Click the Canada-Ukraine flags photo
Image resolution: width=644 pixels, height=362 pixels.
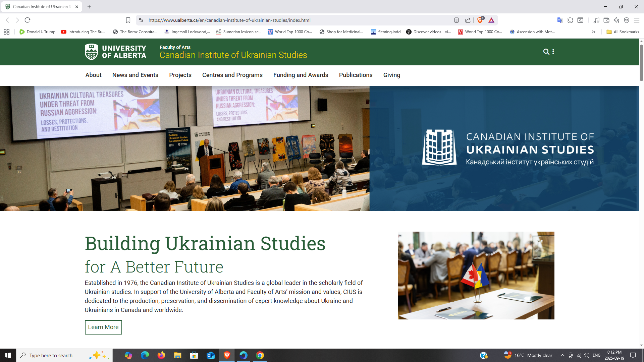pos(476,275)
